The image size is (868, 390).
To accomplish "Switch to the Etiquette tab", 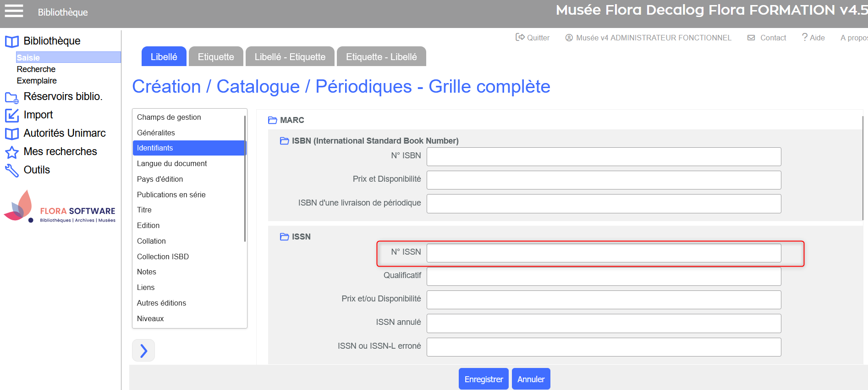I will [216, 57].
